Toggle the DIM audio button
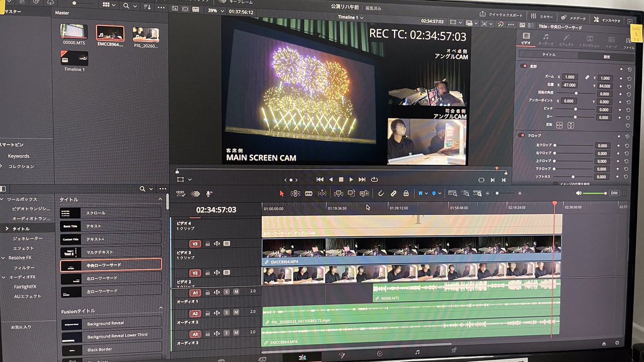The width and height of the screenshot is (644, 362). (614, 193)
